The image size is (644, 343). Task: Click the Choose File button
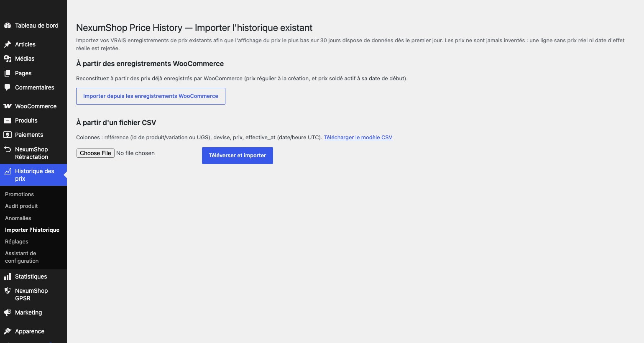click(95, 153)
